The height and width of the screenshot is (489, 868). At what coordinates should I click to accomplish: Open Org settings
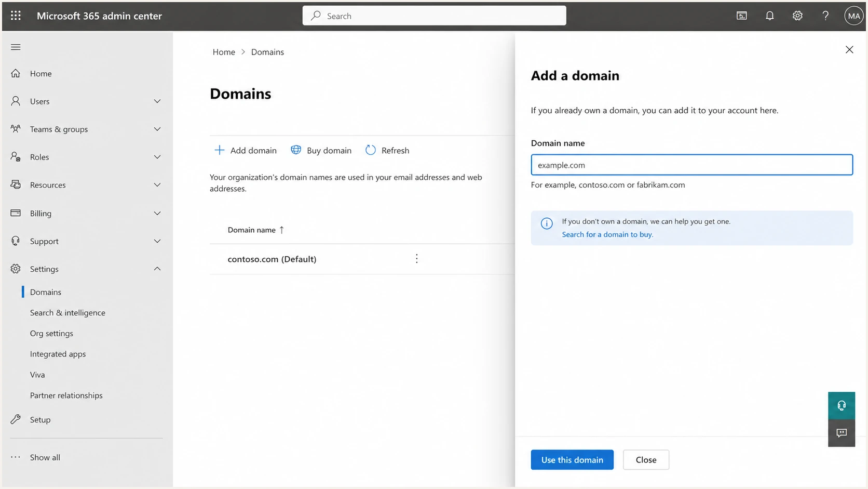click(51, 333)
